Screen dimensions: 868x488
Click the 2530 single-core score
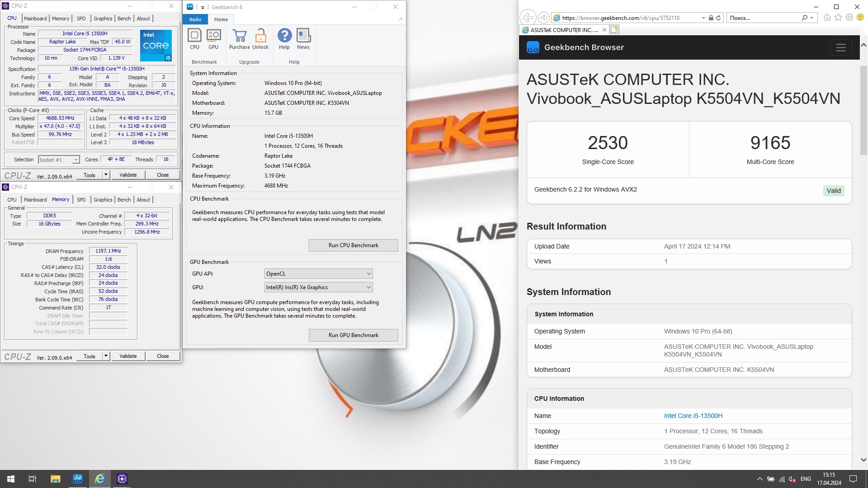(x=608, y=143)
